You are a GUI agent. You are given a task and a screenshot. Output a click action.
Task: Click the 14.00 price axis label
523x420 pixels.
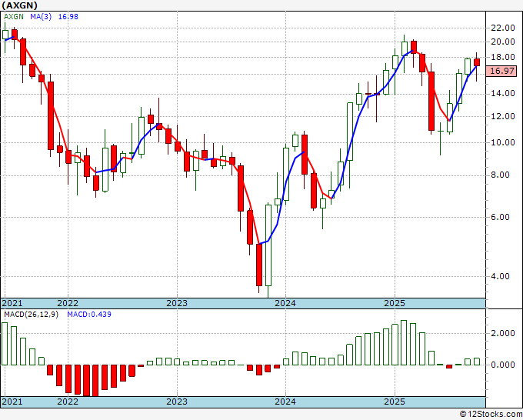point(503,93)
